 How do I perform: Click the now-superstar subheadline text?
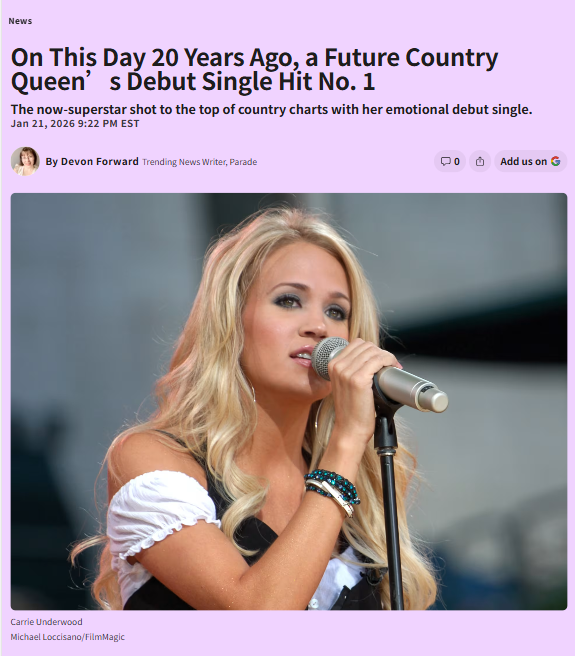(x=272, y=109)
